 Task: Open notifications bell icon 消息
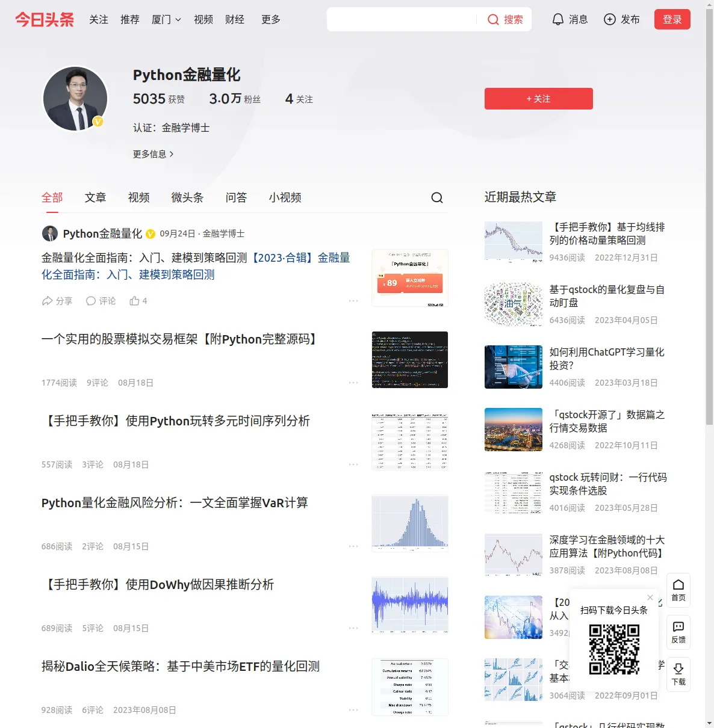[x=558, y=20]
